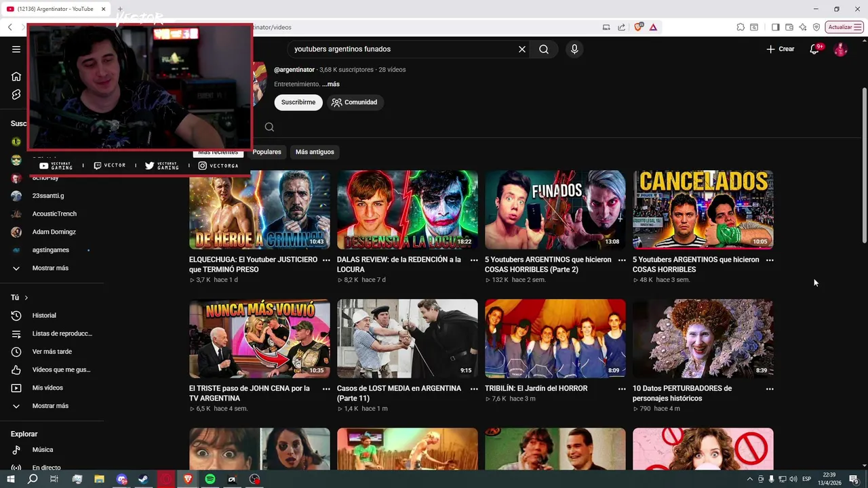Search within the channel magnifier icon
The image size is (868, 488).
pos(269,127)
